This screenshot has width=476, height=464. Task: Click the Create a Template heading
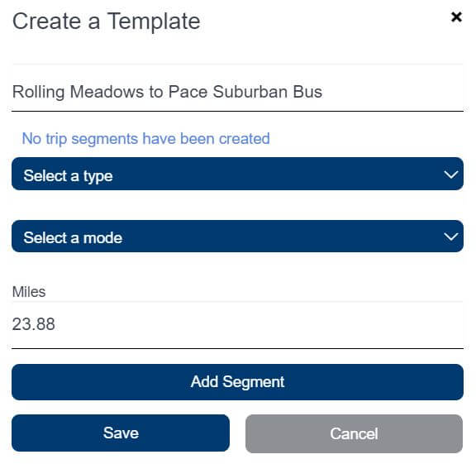pyautogui.click(x=107, y=22)
